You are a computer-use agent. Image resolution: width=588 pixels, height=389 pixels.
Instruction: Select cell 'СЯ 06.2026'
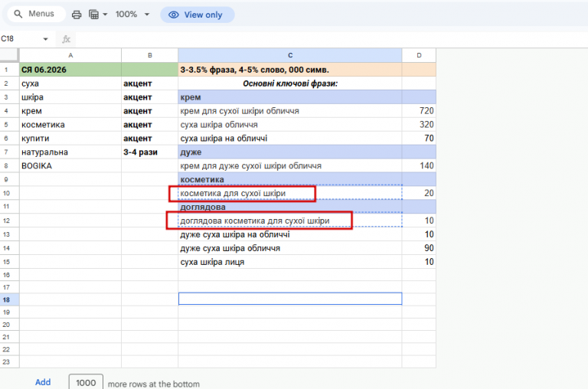(70, 70)
